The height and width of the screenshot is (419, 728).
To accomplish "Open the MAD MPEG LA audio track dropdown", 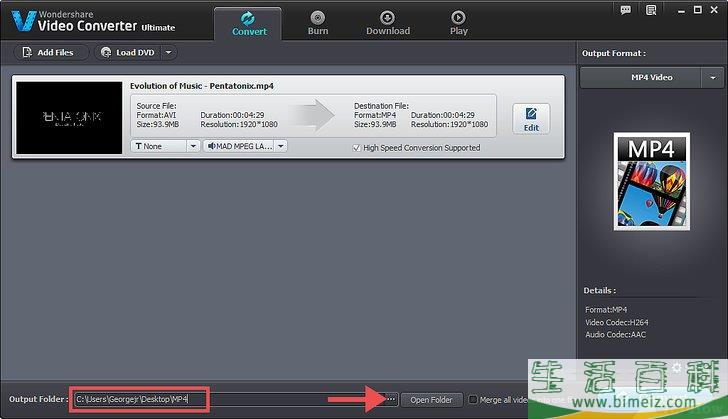I will [x=245, y=146].
